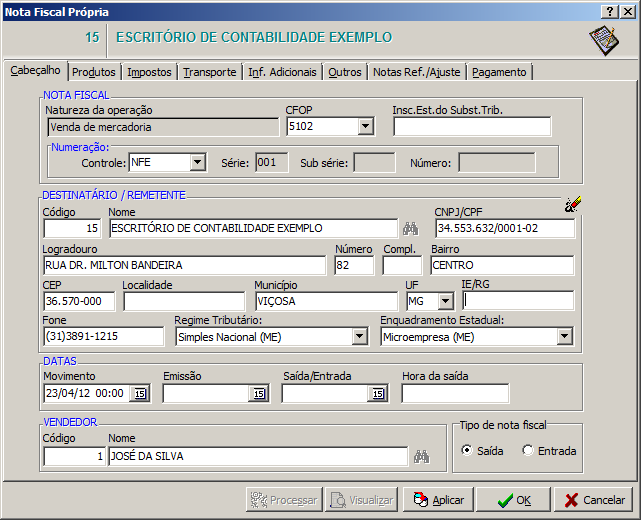Switch to the Produtos tab
641x520 pixels.
point(94,72)
